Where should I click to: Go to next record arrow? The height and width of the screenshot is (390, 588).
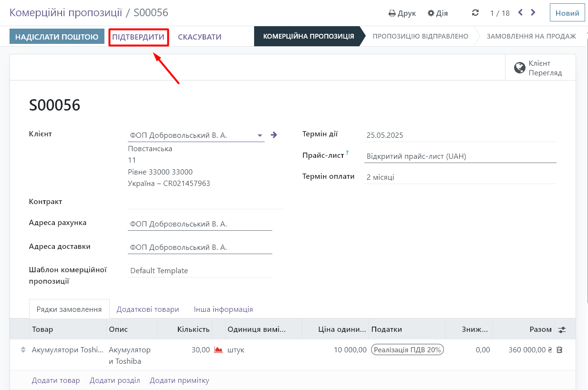point(533,13)
